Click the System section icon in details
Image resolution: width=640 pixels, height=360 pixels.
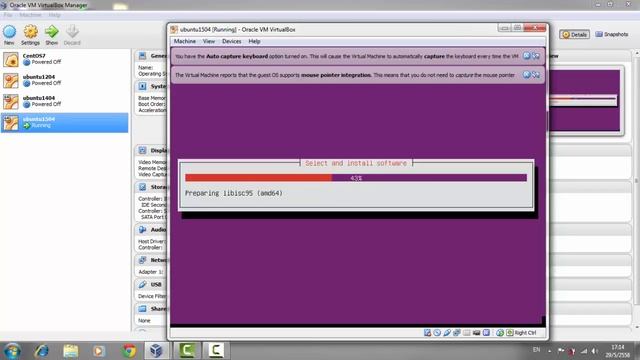pos(142,86)
